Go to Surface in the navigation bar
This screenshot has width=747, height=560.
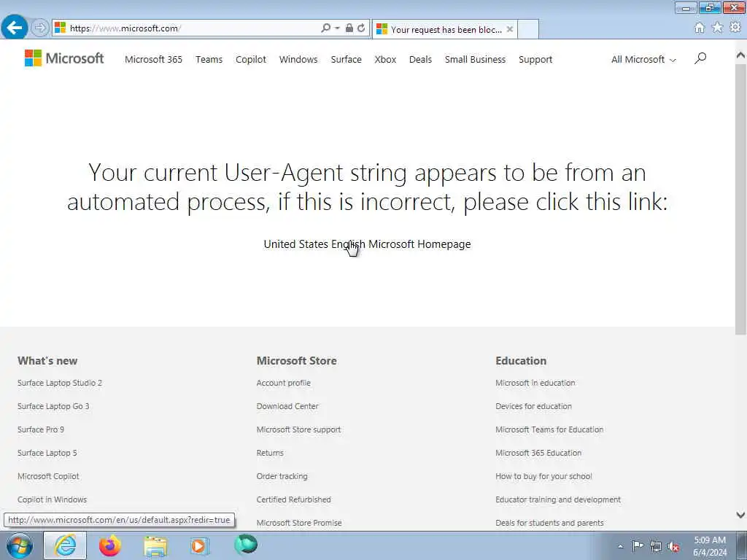[x=347, y=60]
